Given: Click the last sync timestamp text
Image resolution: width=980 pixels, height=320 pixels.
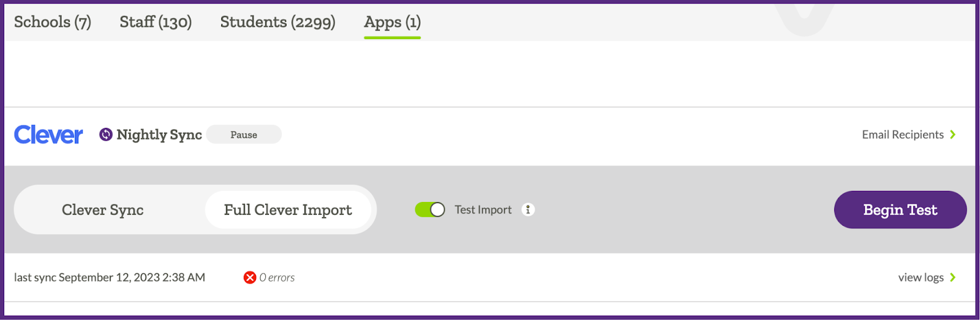Looking at the screenshot, I should pyautogui.click(x=110, y=278).
